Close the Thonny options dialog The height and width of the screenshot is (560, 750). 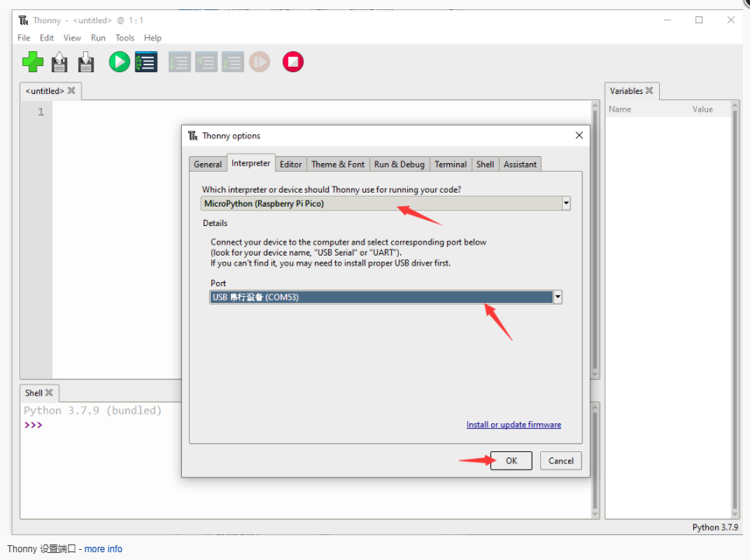click(x=579, y=135)
